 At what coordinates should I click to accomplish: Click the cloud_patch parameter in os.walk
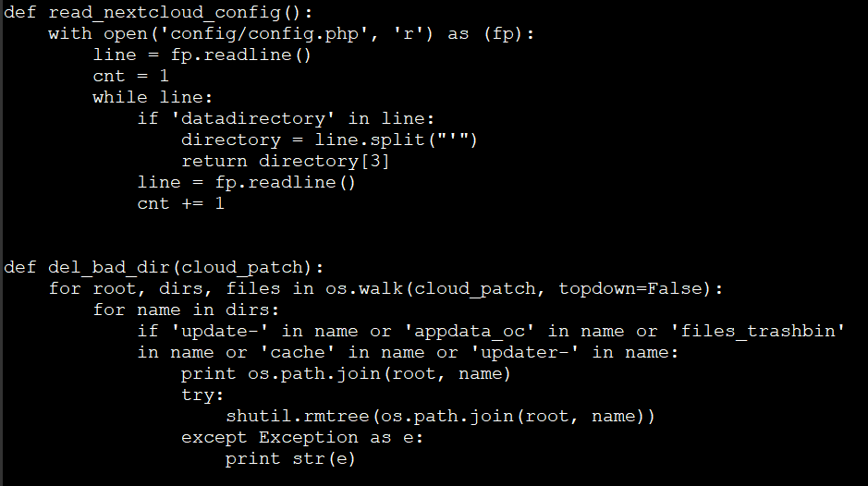(475, 289)
